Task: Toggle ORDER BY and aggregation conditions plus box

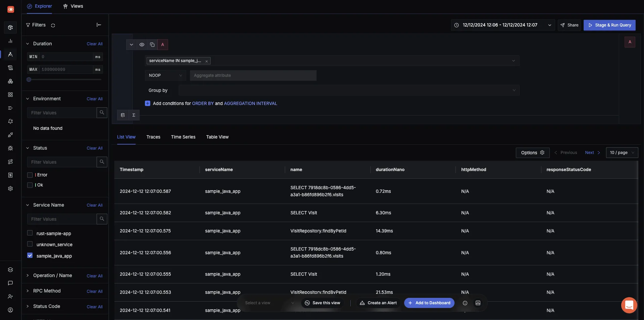Action: pyautogui.click(x=148, y=103)
